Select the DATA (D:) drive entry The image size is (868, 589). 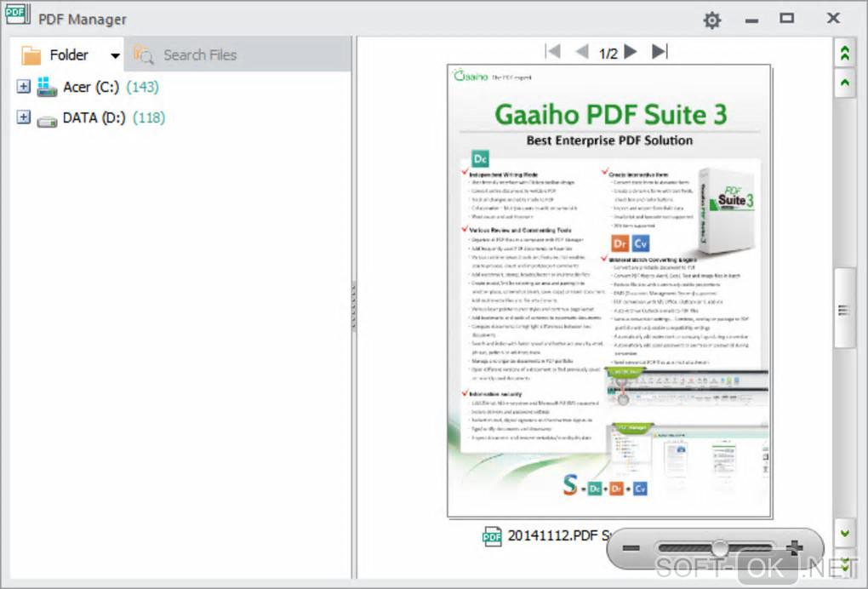point(94,117)
